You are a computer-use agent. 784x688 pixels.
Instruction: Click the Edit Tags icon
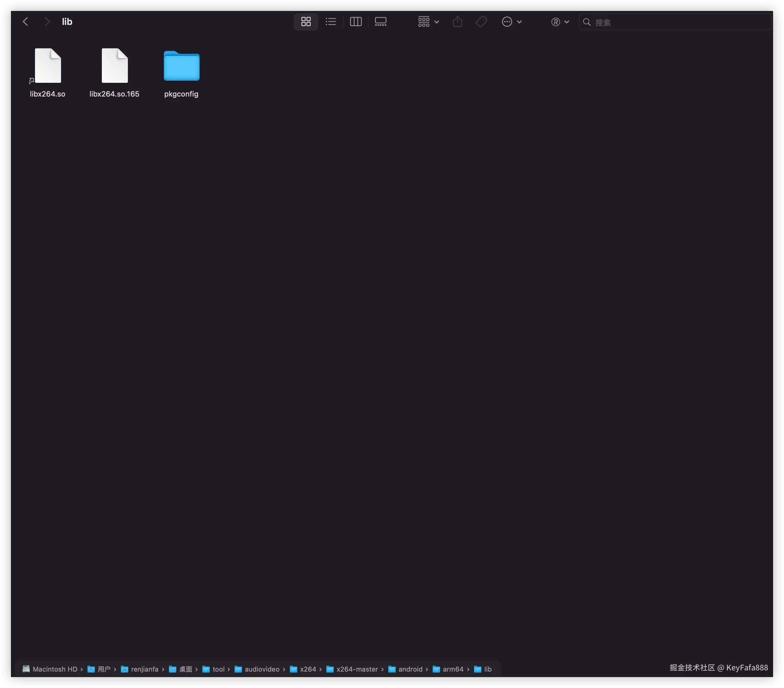click(x=481, y=22)
